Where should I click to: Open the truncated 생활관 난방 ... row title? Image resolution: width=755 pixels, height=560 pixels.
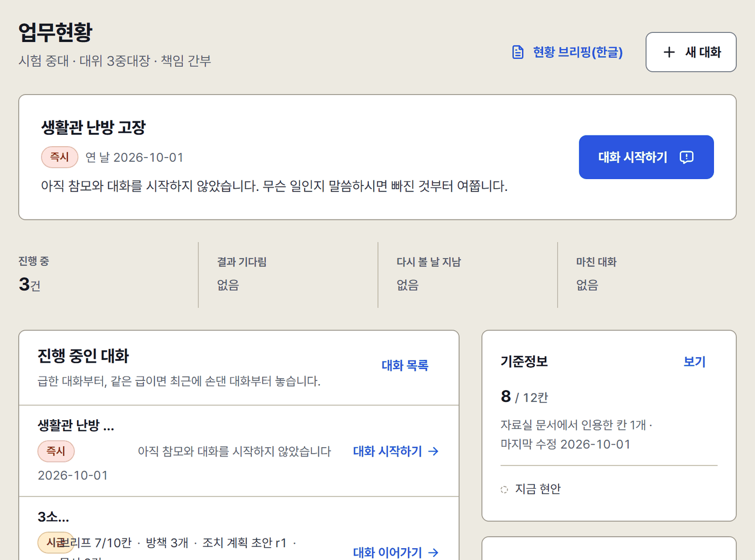point(76,426)
